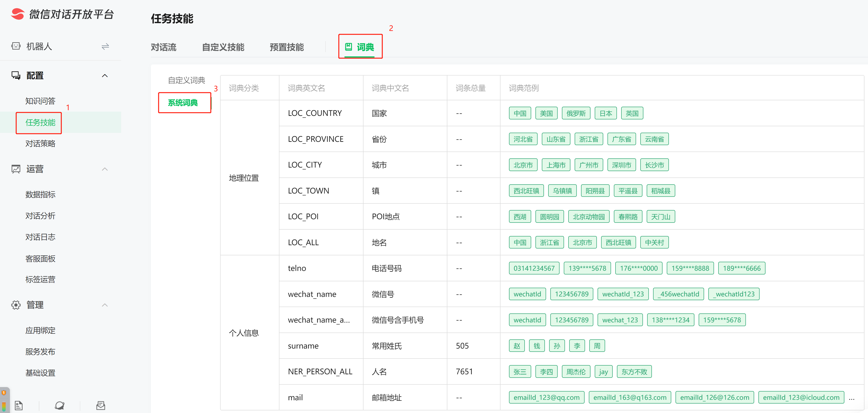Image resolution: width=868 pixels, height=413 pixels.
Task: Open the document icon at sidebar bottom
Action: [19, 405]
